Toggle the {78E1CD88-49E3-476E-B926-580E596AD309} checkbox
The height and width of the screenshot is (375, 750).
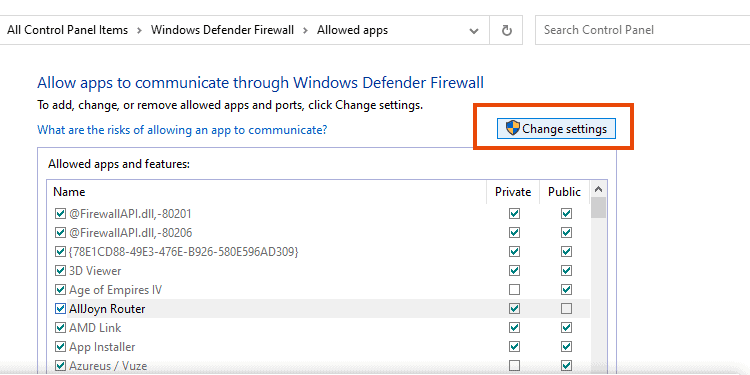[60, 252]
